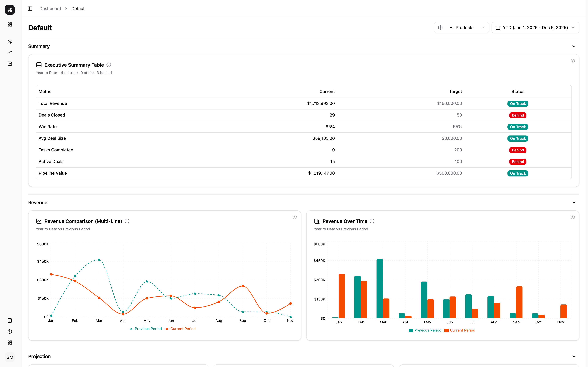Open the All Products dropdown
Viewport: 588px width, 367px height.
coord(461,27)
